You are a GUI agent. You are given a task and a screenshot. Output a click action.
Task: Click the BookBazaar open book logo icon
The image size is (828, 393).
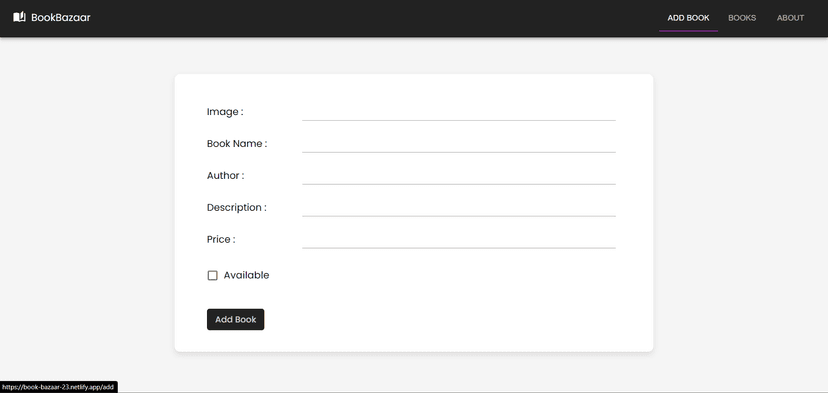[20, 17]
